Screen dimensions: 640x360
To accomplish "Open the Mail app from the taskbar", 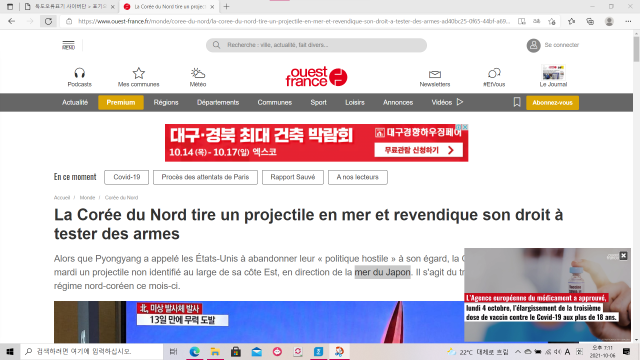I will click(x=257, y=351).
